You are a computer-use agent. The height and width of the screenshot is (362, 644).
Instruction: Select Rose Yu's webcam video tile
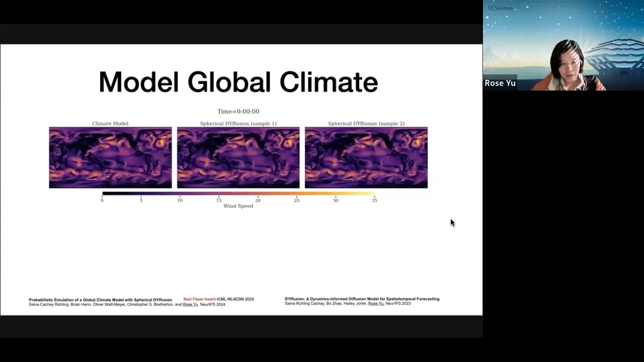point(563,45)
